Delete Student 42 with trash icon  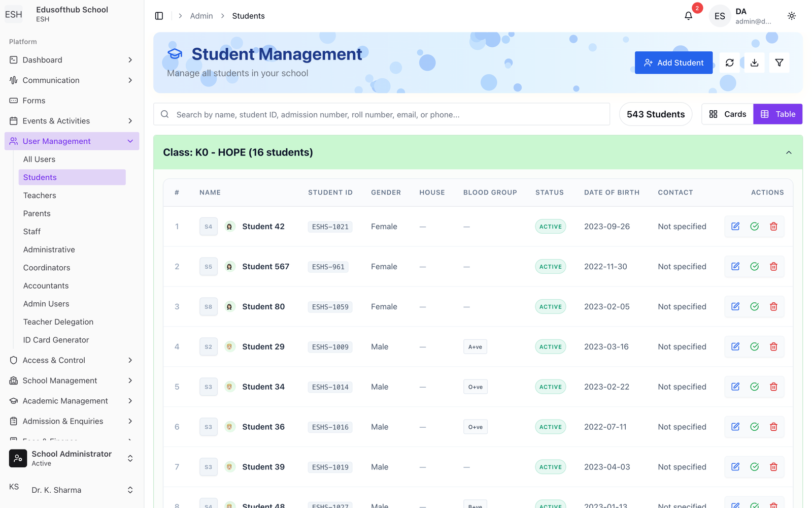point(773,226)
